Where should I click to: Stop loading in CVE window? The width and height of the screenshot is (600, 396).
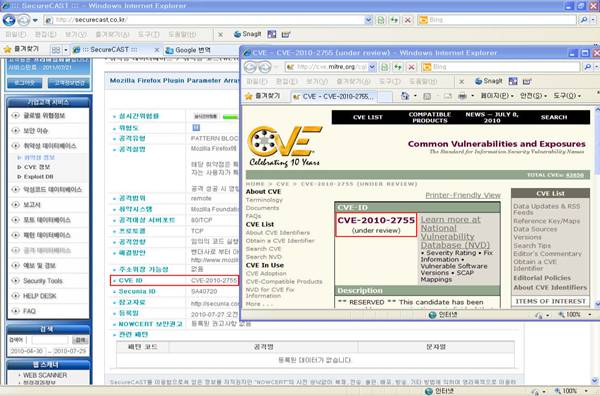point(411,67)
